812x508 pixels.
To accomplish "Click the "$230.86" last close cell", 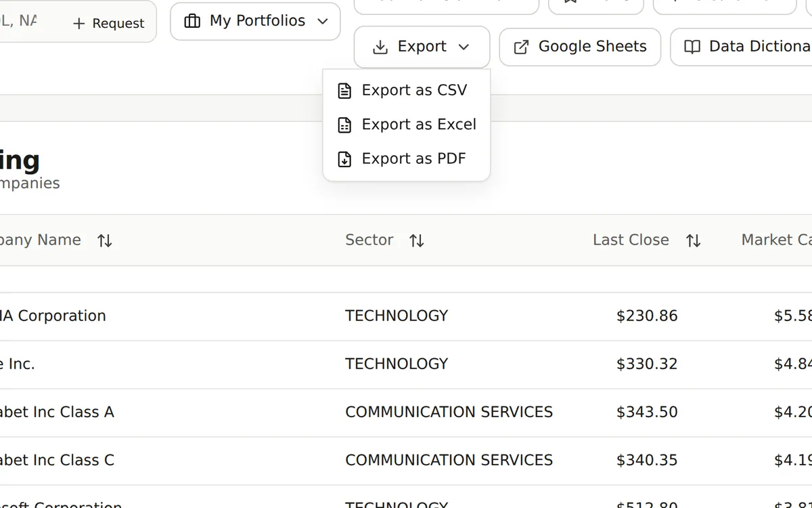I will (x=647, y=316).
